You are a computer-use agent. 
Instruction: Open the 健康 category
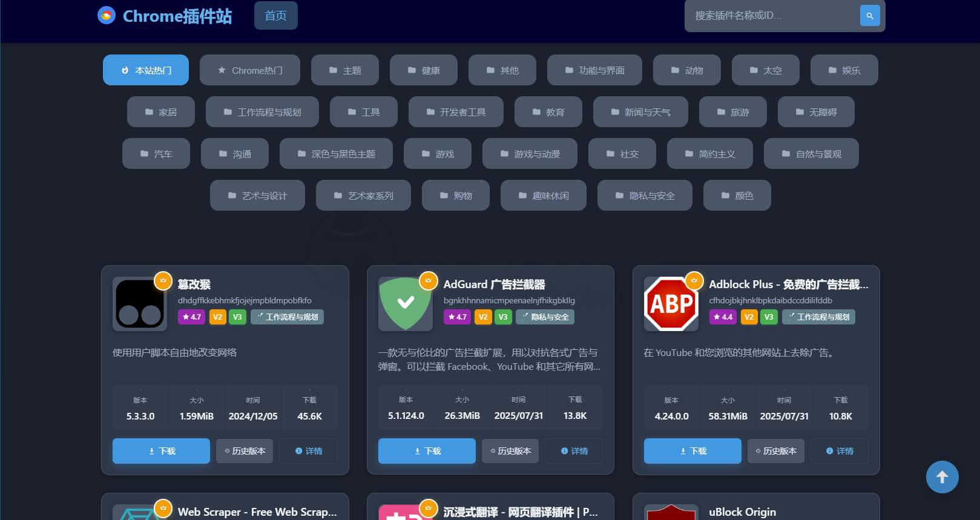click(x=424, y=70)
